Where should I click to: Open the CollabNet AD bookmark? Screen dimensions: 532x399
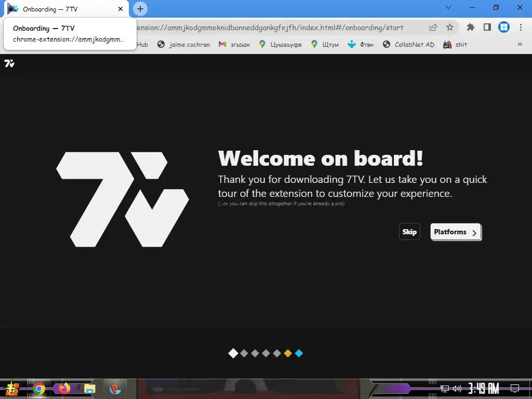[408, 45]
